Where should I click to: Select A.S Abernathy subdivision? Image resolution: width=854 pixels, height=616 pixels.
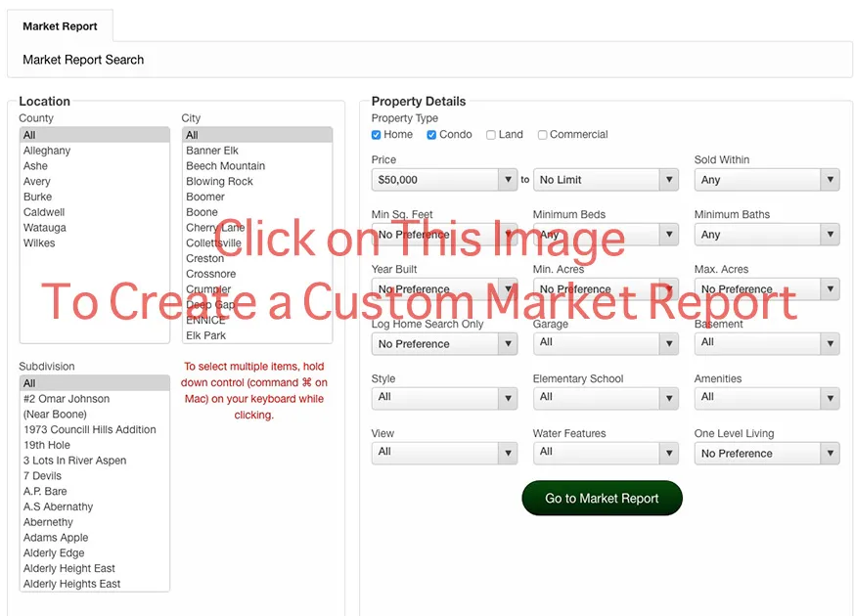[95, 506]
